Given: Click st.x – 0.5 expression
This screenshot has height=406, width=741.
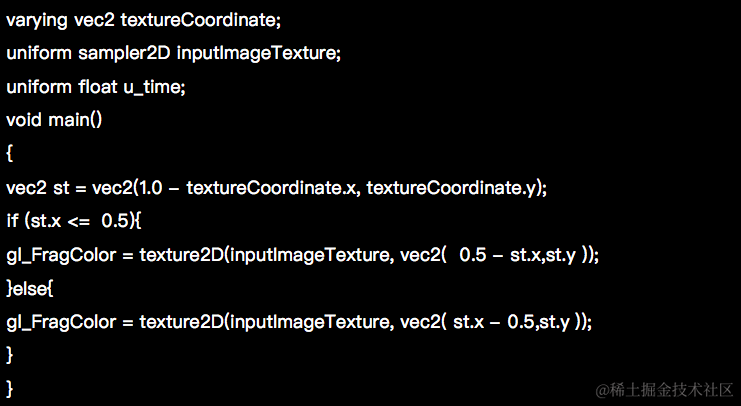Looking at the screenshot, I should click(x=493, y=322).
